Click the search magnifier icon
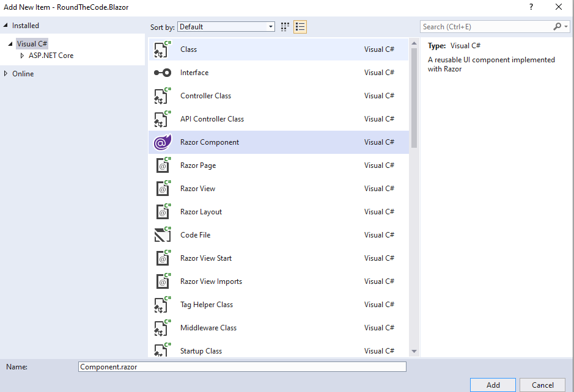574x392 pixels. pyautogui.click(x=557, y=27)
